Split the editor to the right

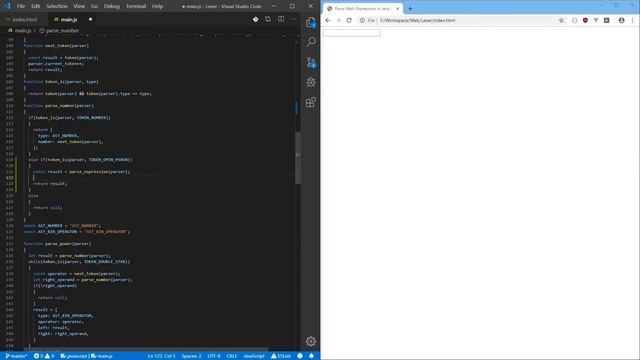coord(281,19)
